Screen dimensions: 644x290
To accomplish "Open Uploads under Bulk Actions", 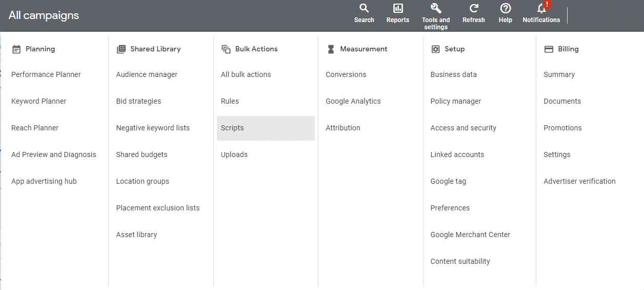I will [234, 154].
